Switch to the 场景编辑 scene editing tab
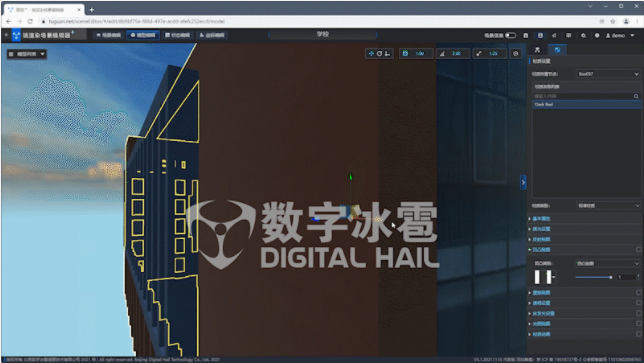The image size is (644, 363). click(109, 35)
